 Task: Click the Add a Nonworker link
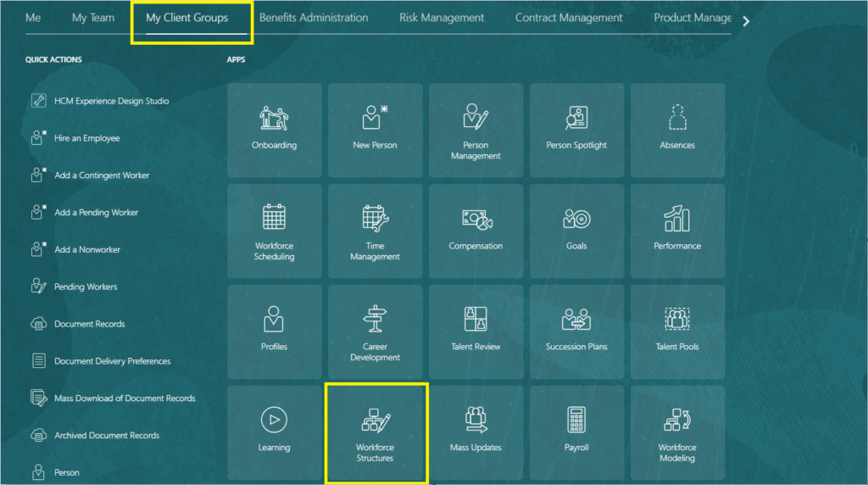87,249
